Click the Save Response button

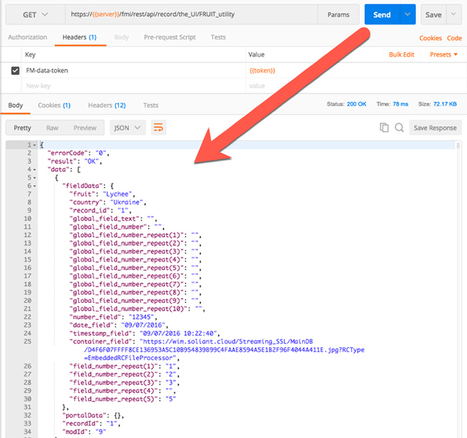click(x=435, y=128)
